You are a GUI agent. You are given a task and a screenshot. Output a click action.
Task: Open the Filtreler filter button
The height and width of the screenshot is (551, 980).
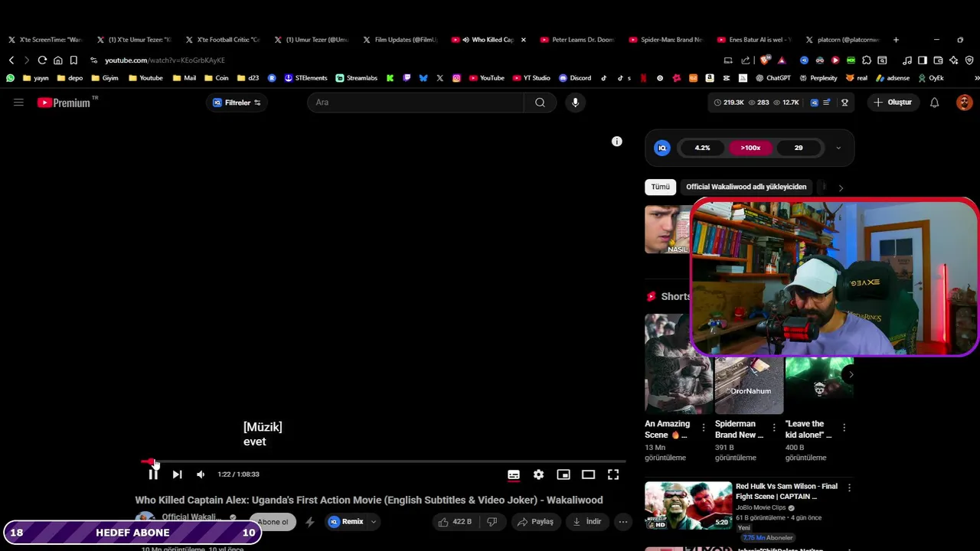237,103
